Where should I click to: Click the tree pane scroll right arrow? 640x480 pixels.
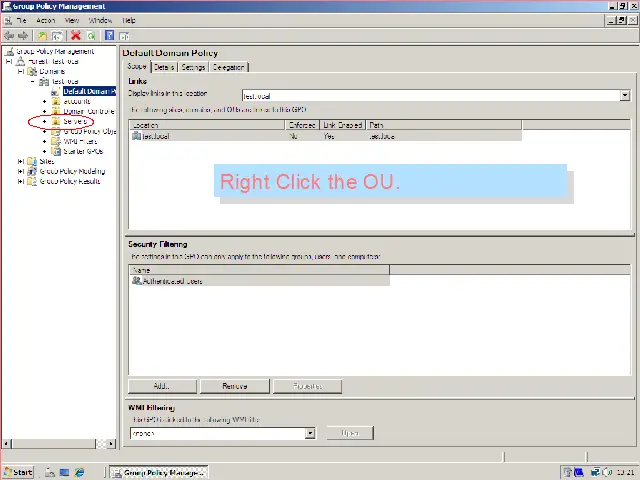coord(111,443)
